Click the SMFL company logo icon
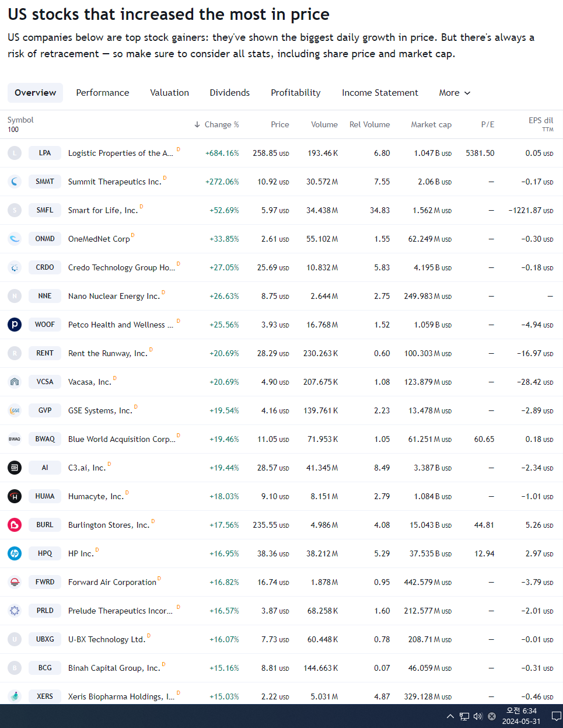 coord(15,210)
